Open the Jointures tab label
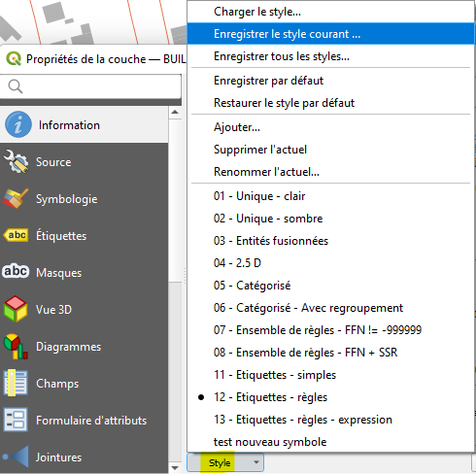Screen dimensions: 476x474 pos(58,457)
